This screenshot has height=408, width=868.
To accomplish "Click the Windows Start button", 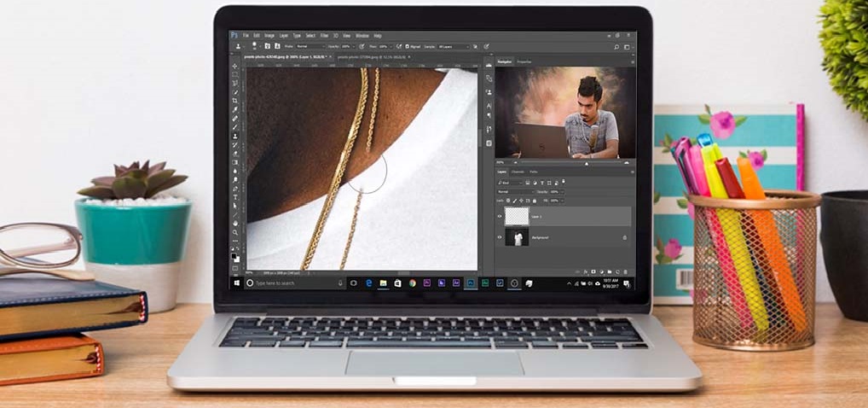I will coord(236,283).
